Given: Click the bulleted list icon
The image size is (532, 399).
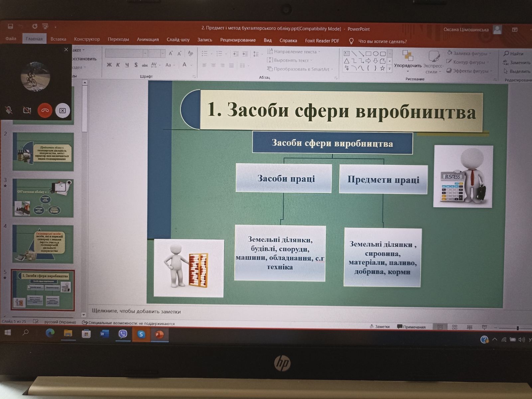Looking at the screenshot, I should pyautogui.click(x=205, y=53).
